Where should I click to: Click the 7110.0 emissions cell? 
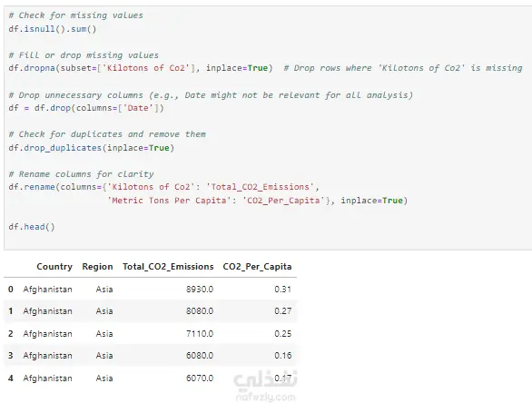click(200, 334)
